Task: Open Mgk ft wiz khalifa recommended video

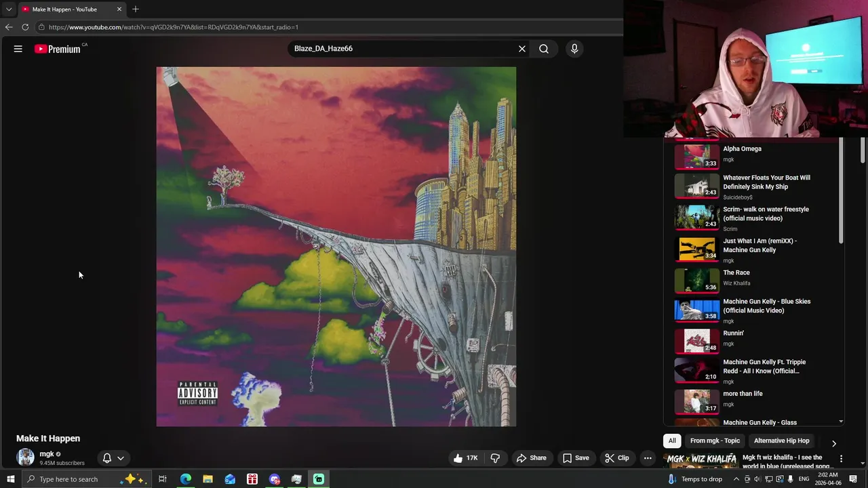Action: 753,461
